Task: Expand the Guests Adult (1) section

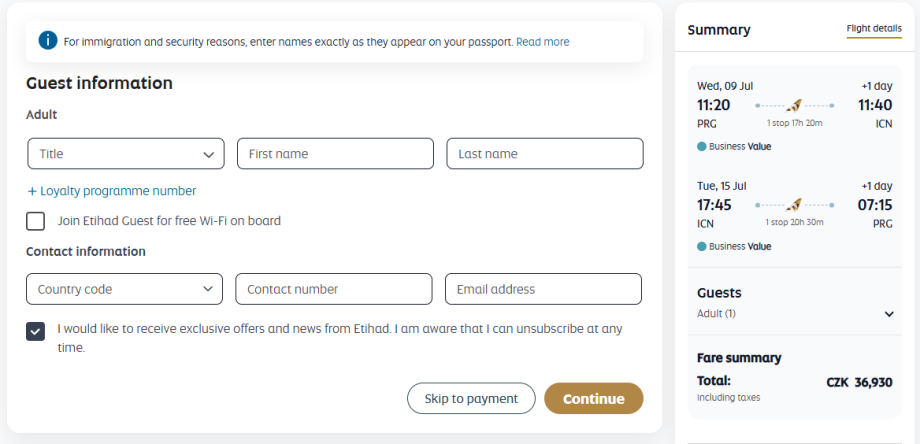Action: 889,314
